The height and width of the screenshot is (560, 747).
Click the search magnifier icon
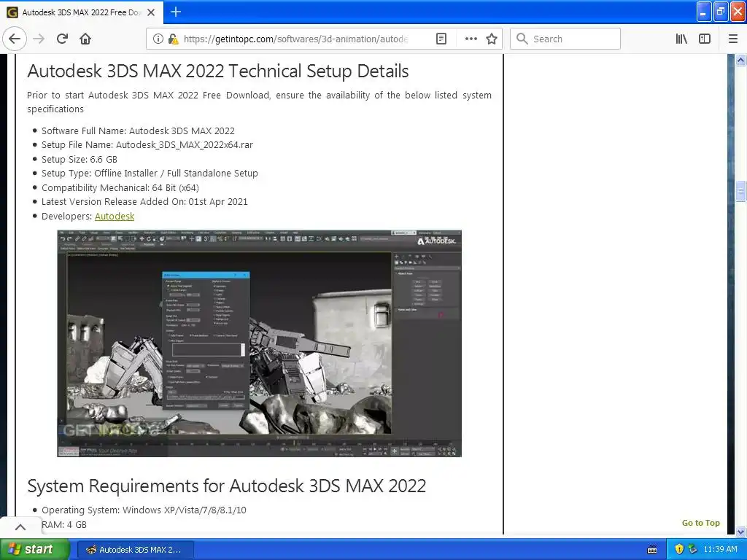pos(522,39)
